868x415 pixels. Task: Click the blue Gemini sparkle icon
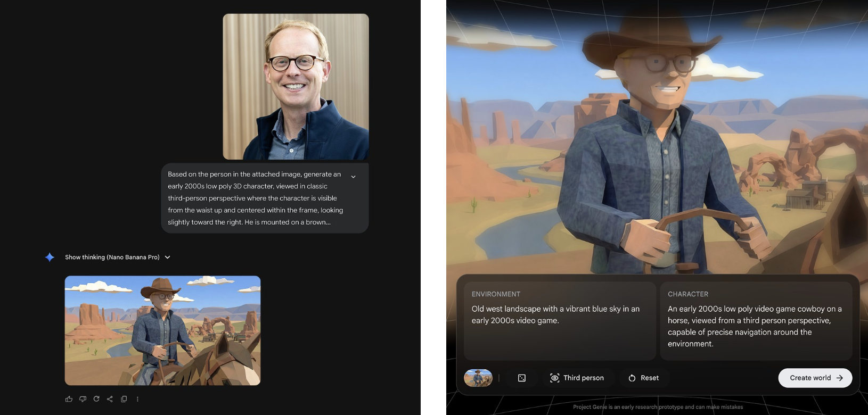(x=50, y=258)
